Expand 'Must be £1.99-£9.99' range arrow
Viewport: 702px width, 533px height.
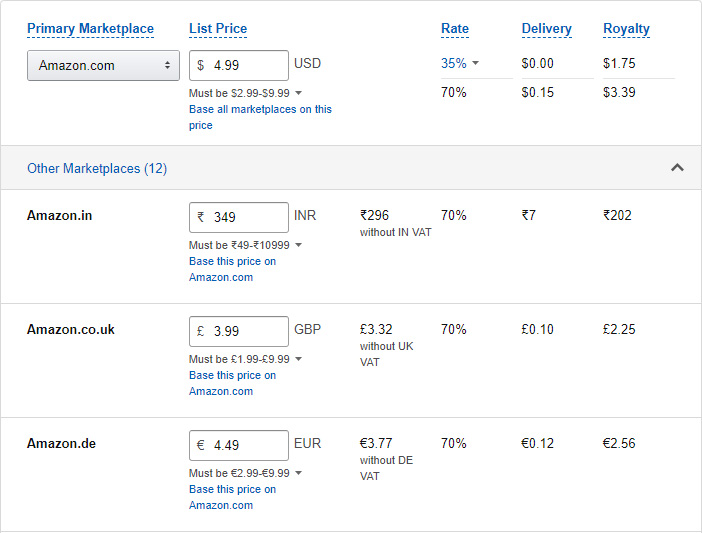point(298,359)
